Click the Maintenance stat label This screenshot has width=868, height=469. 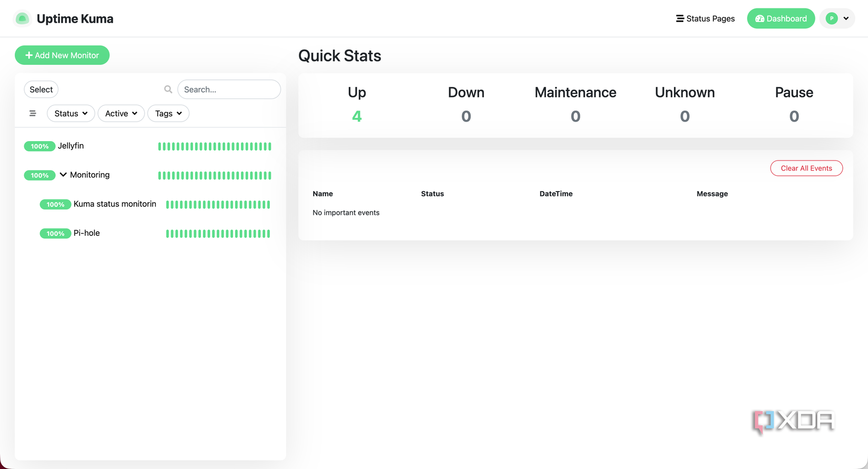click(x=576, y=93)
